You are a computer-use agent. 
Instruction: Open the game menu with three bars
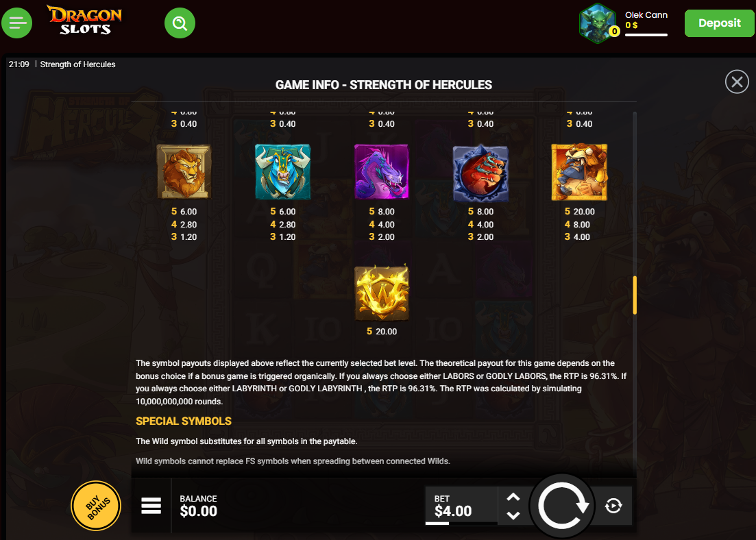(x=151, y=506)
